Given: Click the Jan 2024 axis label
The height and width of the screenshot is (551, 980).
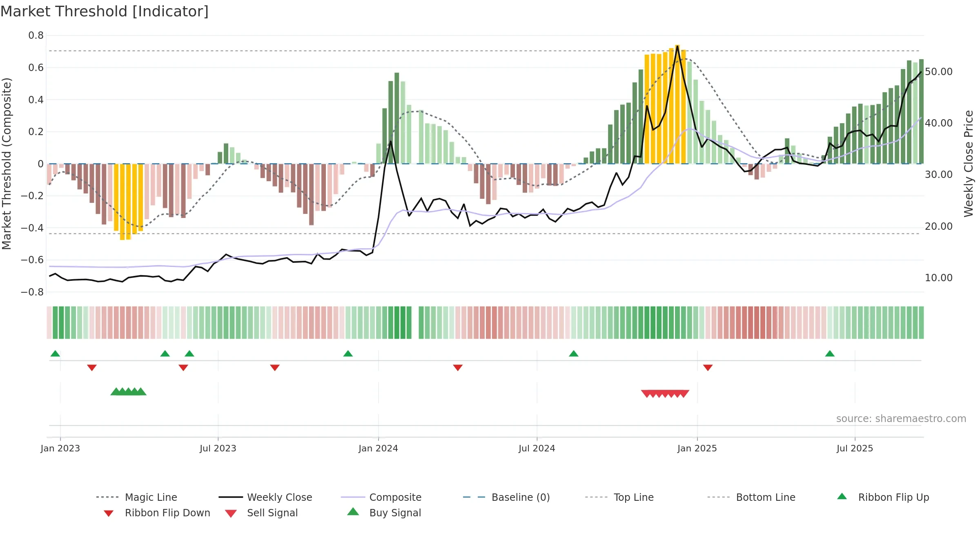Looking at the screenshot, I should pyautogui.click(x=379, y=448).
